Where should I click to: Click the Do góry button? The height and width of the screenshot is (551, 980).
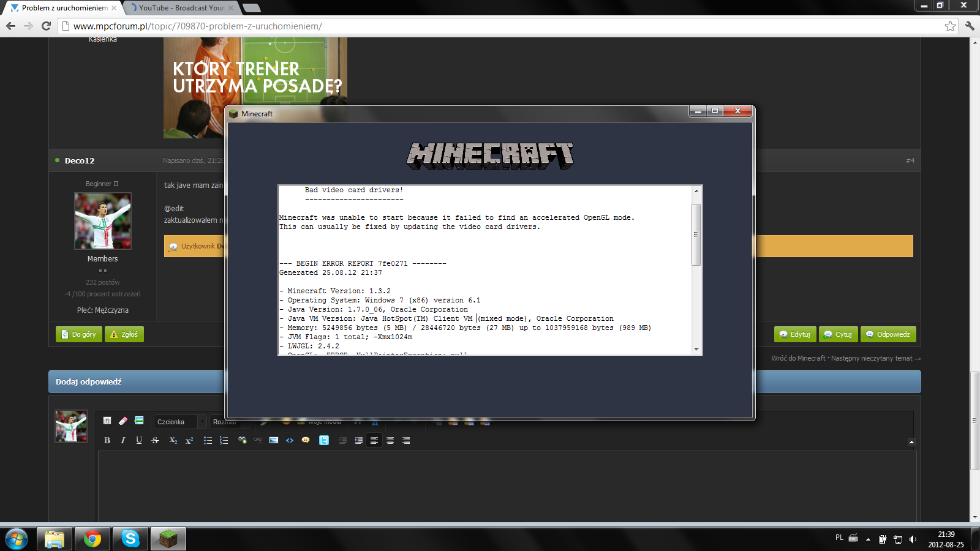(x=79, y=334)
